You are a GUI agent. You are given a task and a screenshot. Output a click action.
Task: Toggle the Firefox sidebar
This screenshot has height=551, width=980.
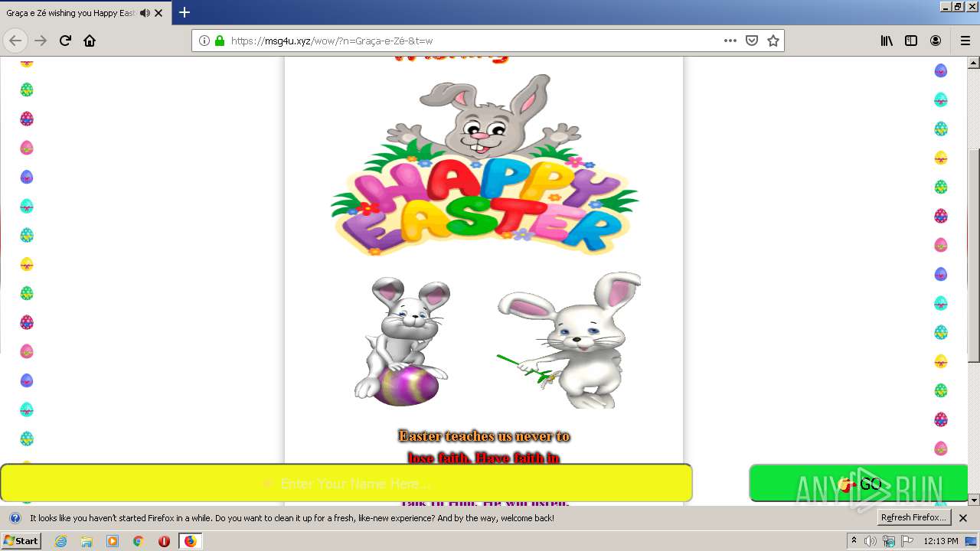(x=911, y=41)
